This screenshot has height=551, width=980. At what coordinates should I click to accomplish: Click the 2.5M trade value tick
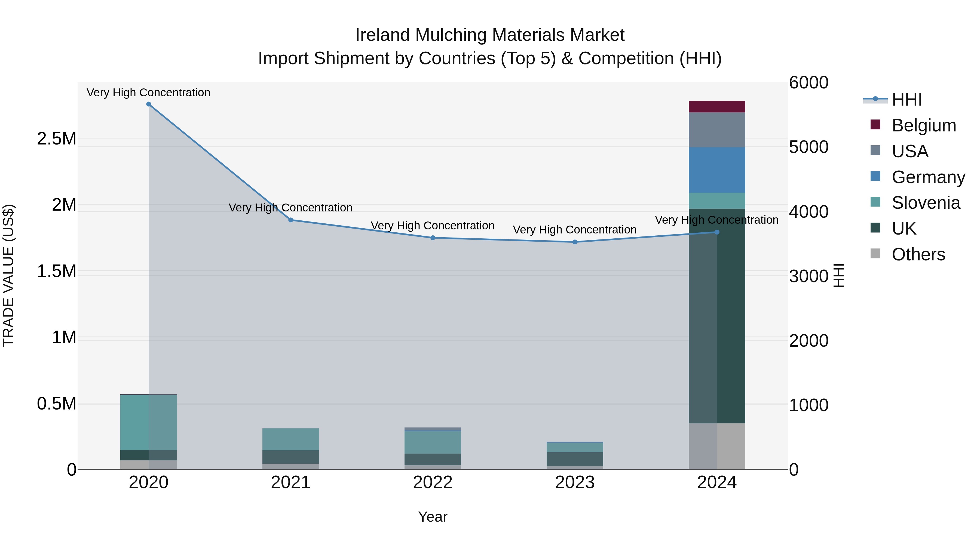[x=57, y=139]
